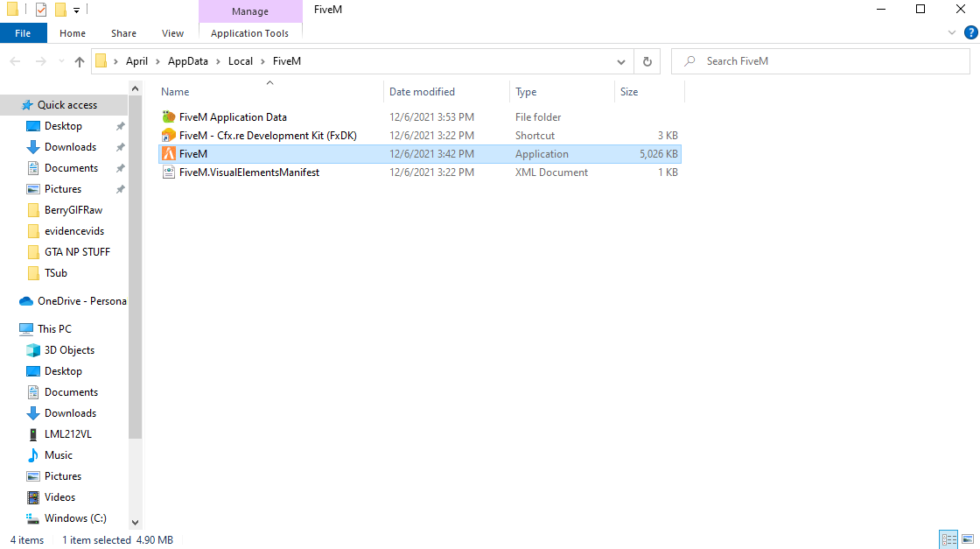This screenshot has height=549, width=980.
Task: Navigate to April in the address bar
Action: 136,61
